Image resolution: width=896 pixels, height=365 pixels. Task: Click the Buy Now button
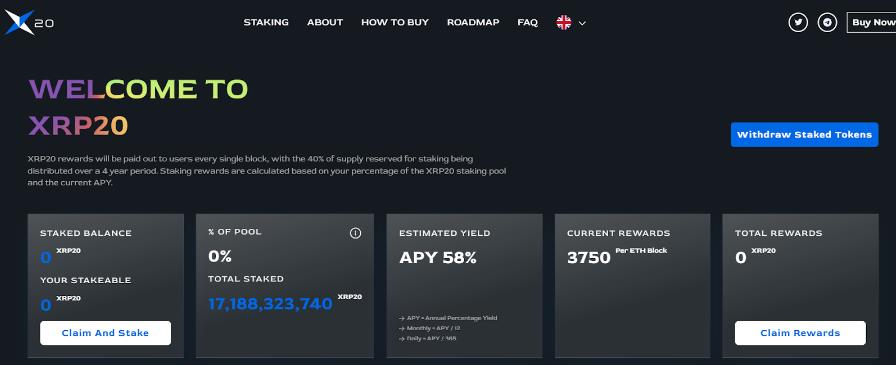pyautogui.click(x=871, y=23)
